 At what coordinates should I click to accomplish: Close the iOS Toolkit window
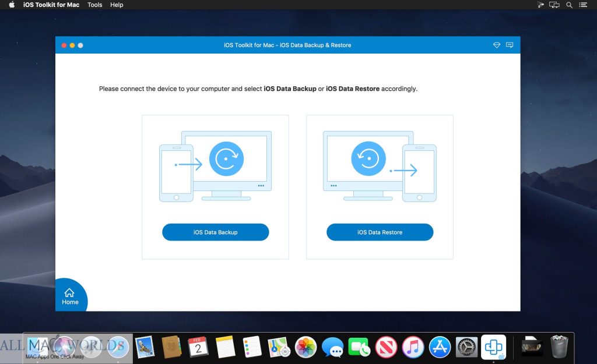(64, 45)
